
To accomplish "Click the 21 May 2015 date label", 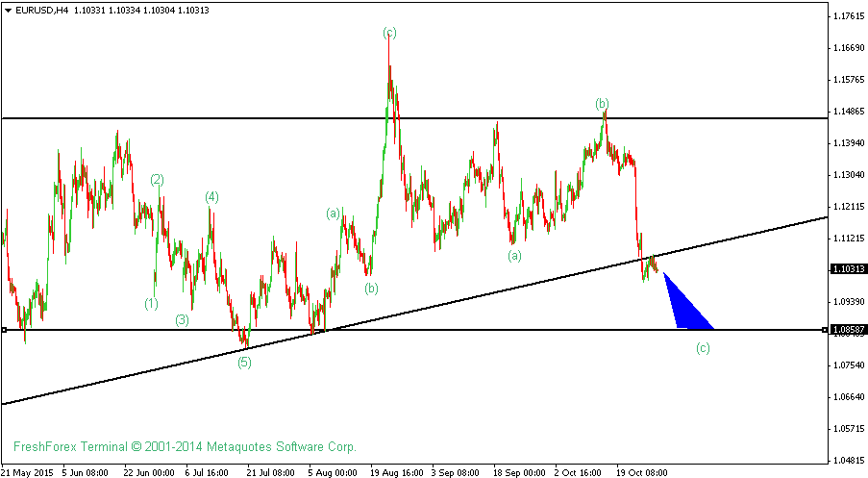I will click(28, 472).
